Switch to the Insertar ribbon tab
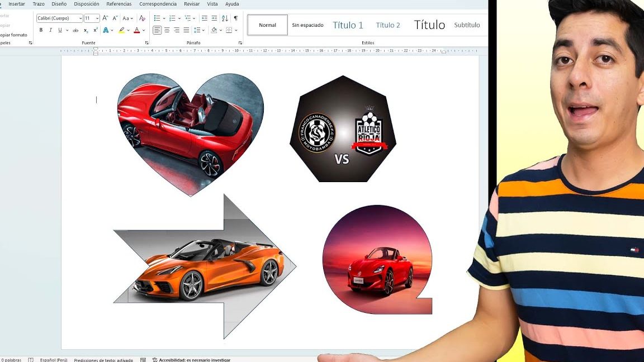Screen dimensions: 644x362 coord(17,3)
